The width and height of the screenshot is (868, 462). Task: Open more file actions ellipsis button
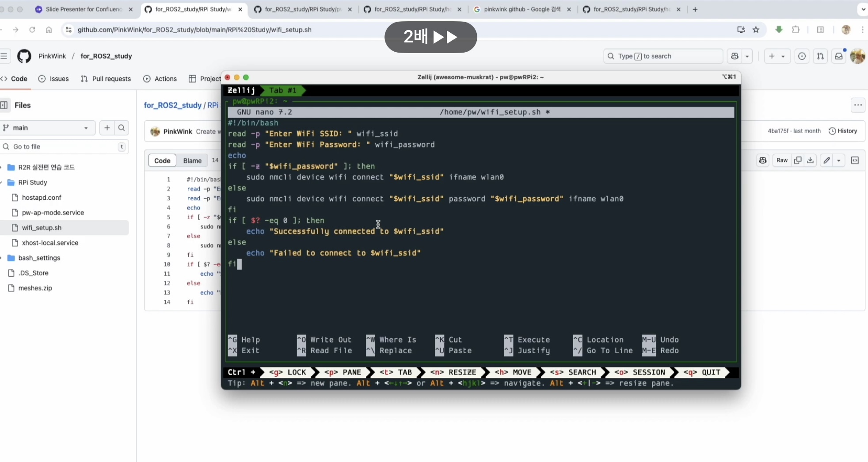point(858,105)
